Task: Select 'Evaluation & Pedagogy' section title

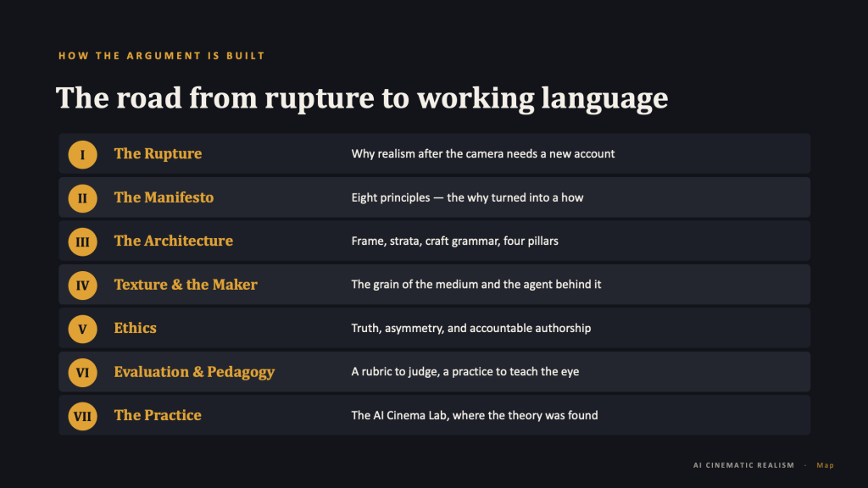Action: [194, 372]
